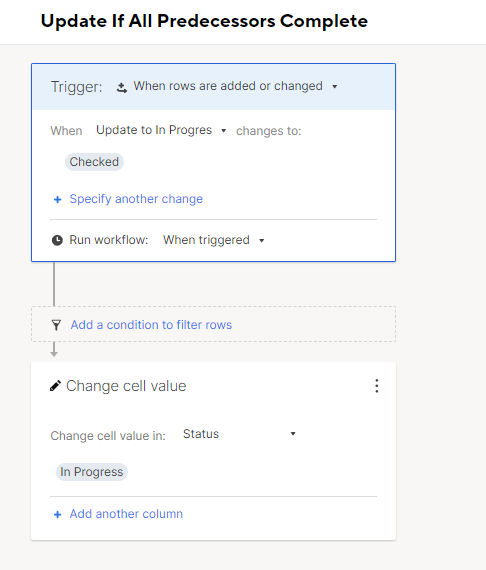This screenshot has width=486, height=570.
Task: Click the trigger rows-added upload icon
Action: click(122, 88)
